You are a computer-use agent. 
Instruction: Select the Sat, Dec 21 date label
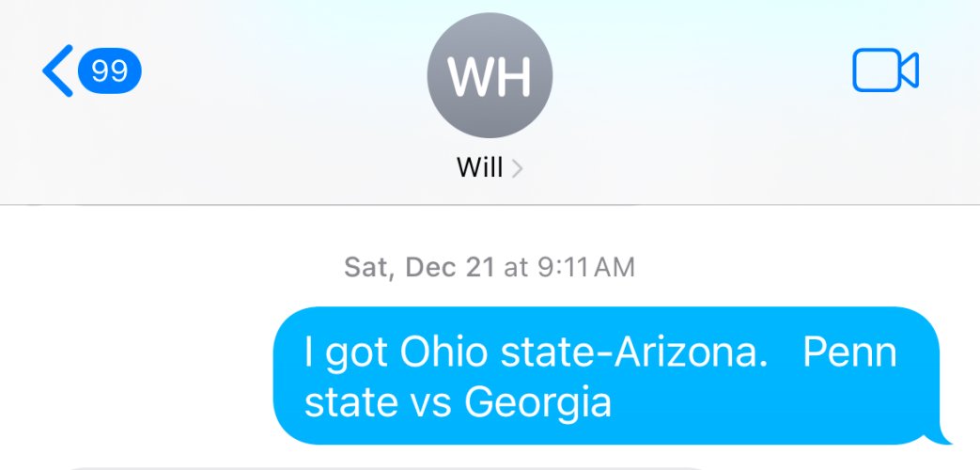pos(419,268)
